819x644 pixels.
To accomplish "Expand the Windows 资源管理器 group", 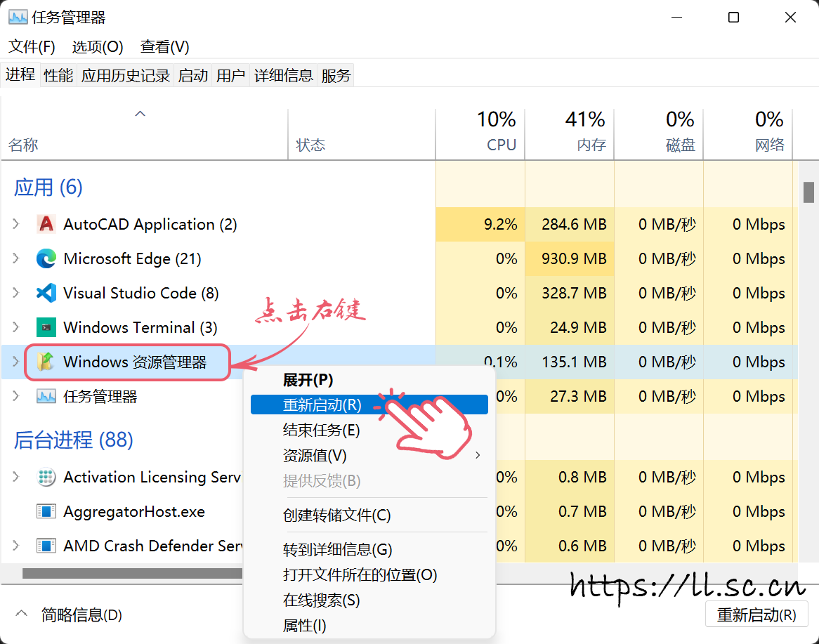I will [x=15, y=362].
